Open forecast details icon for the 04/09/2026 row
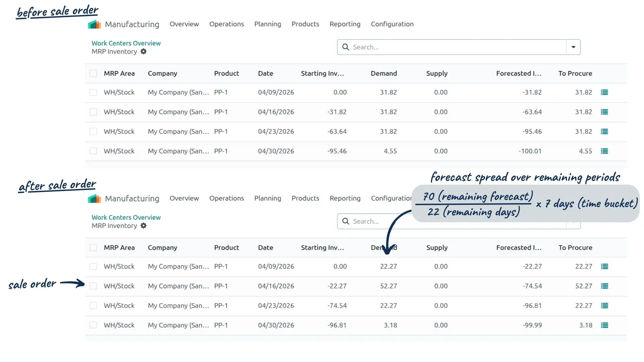This screenshot has width=644, height=362. click(604, 92)
